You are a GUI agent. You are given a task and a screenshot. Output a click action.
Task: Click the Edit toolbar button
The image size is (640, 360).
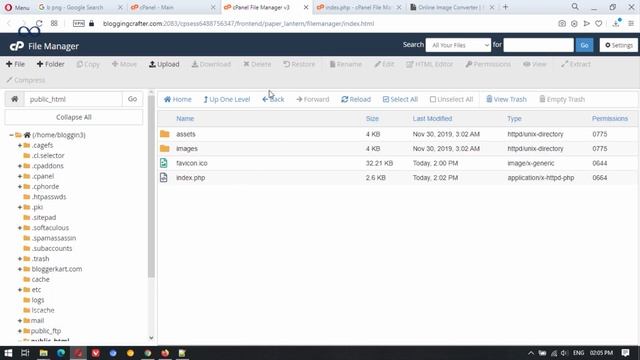click(x=384, y=64)
